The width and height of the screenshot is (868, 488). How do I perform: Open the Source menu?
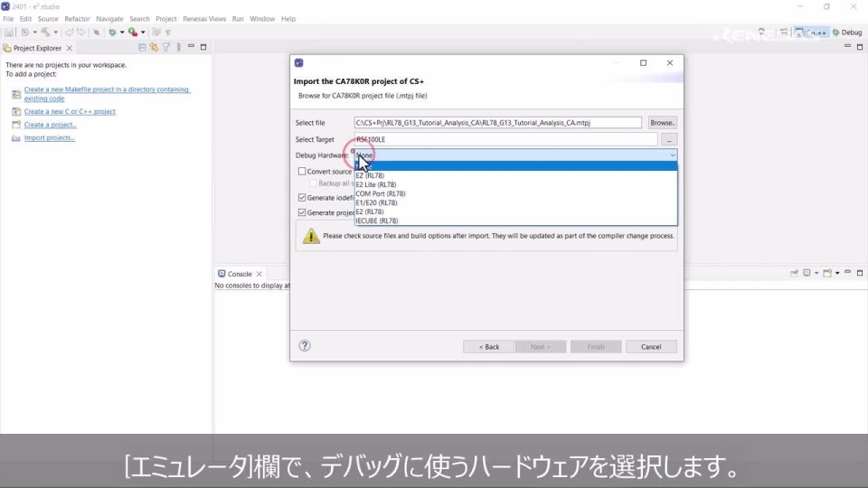click(48, 19)
